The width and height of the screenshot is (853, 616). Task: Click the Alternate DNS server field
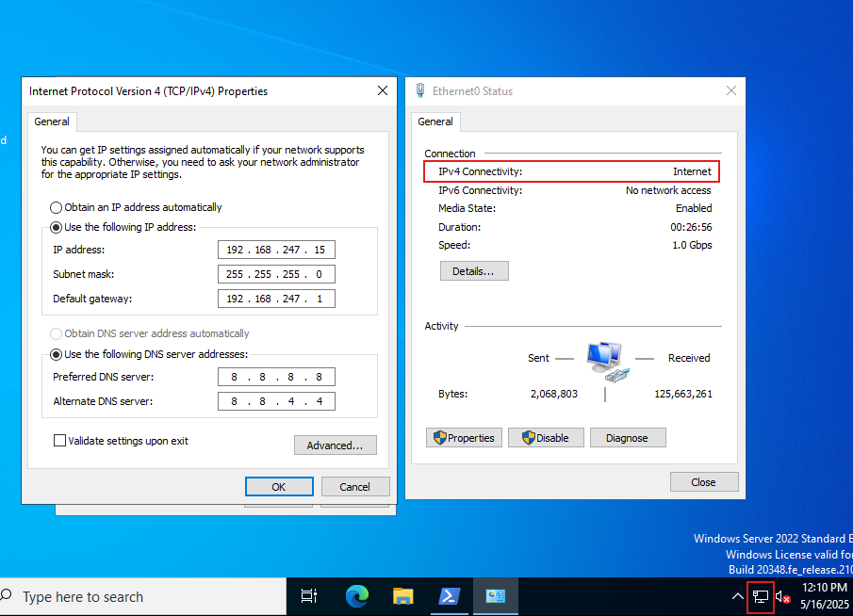coord(276,401)
